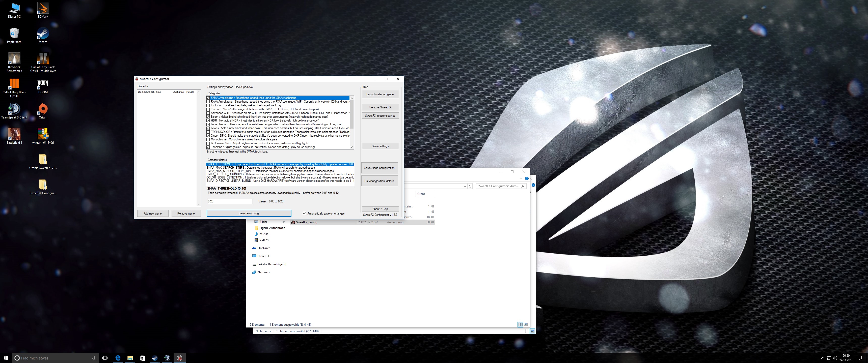Expand the Explorer address bar dropdown
868x363 pixels.
click(465, 186)
